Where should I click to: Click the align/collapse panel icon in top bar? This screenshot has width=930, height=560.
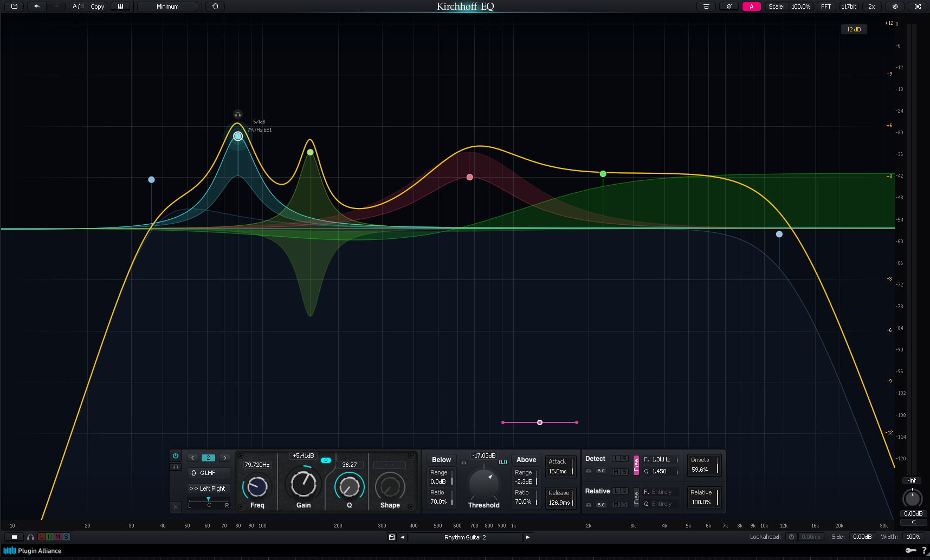pos(706,6)
